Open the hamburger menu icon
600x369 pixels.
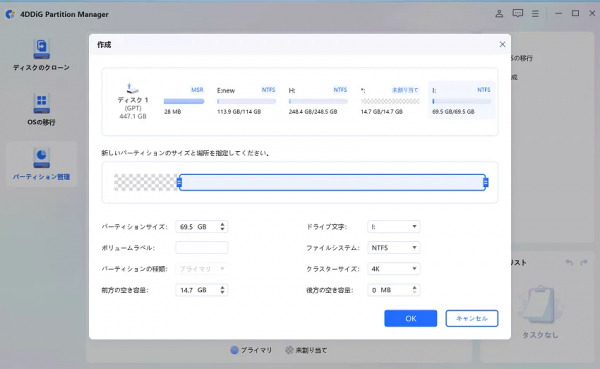[535, 14]
